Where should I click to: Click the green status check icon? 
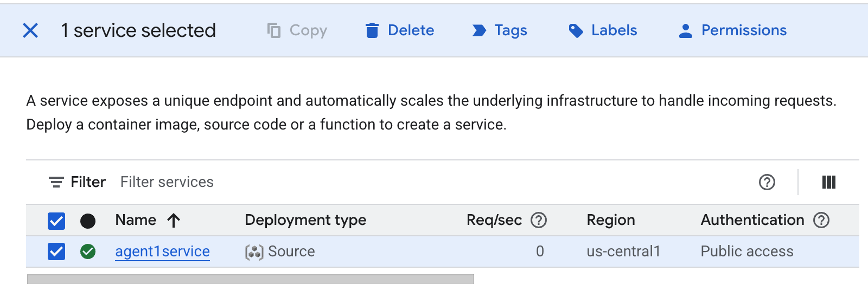click(88, 251)
